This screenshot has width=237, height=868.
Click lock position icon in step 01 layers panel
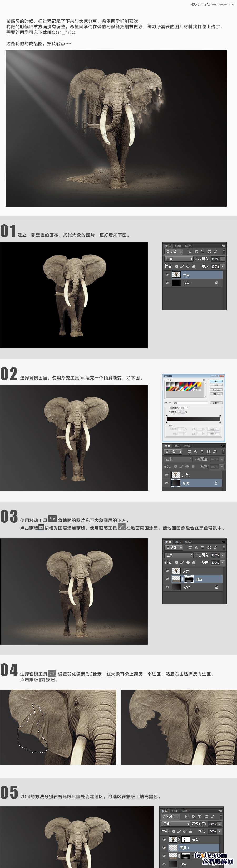click(x=188, y=266)
